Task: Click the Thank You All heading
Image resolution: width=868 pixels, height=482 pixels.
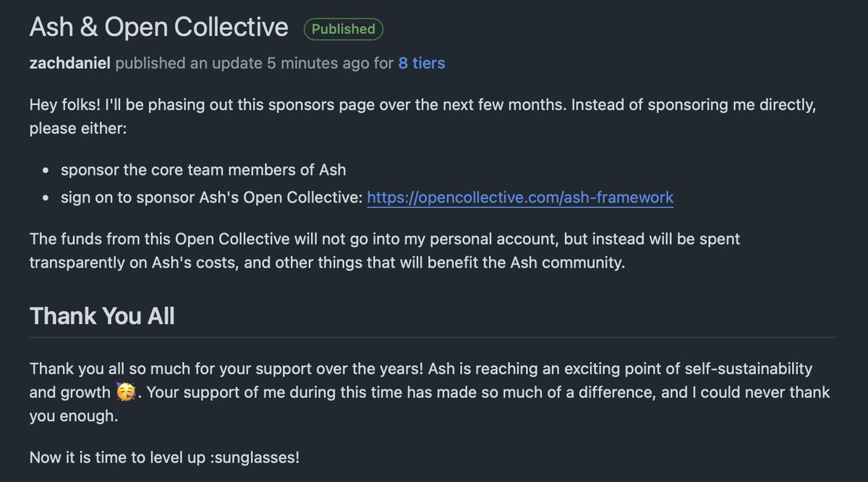Action: (102, 316)
